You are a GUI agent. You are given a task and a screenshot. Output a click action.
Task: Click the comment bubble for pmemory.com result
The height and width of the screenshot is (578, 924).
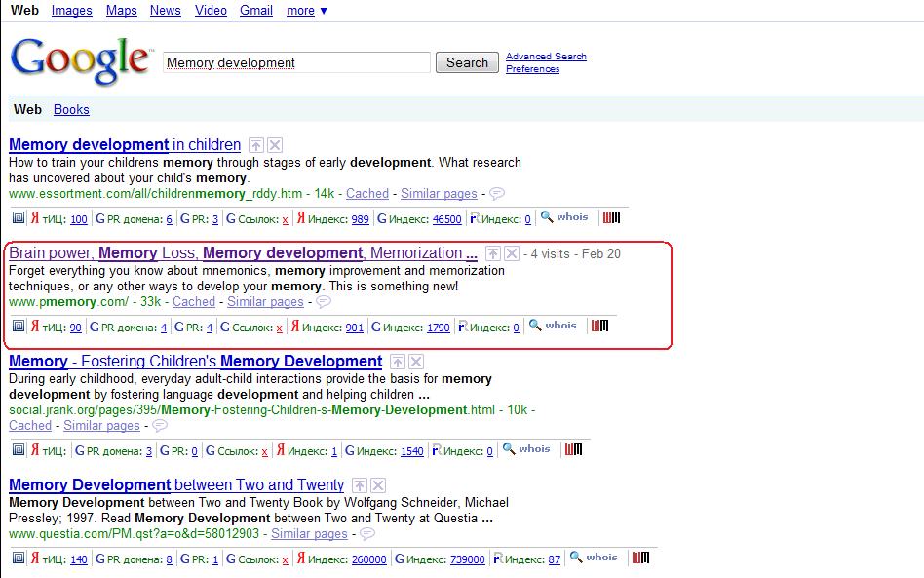pos(324,301)
